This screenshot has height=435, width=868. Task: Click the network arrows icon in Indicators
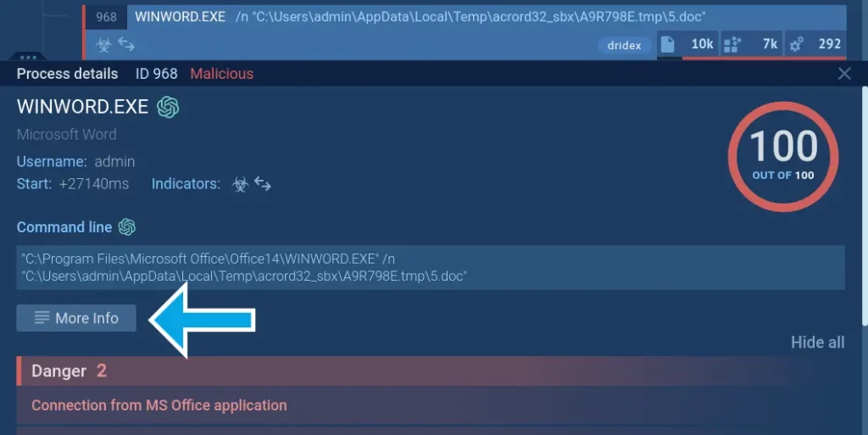point(263,184)
